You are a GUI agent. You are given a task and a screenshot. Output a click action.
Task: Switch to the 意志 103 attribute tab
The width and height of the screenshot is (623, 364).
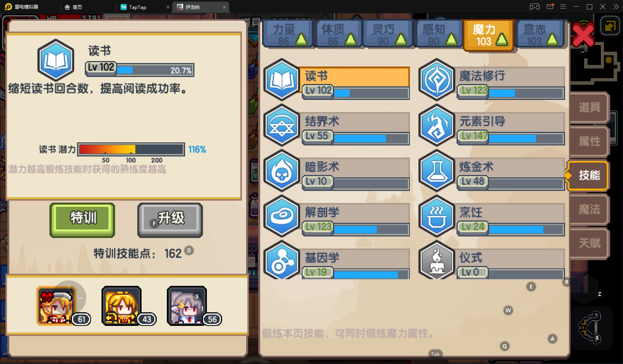[540, 34]
